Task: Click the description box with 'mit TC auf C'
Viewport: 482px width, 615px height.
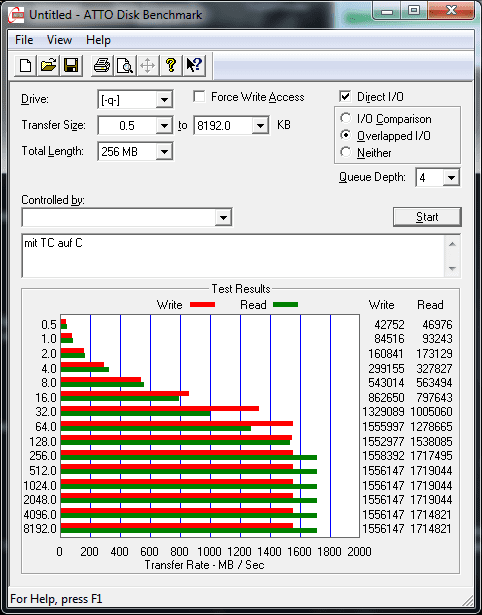Action: (234, 256)
